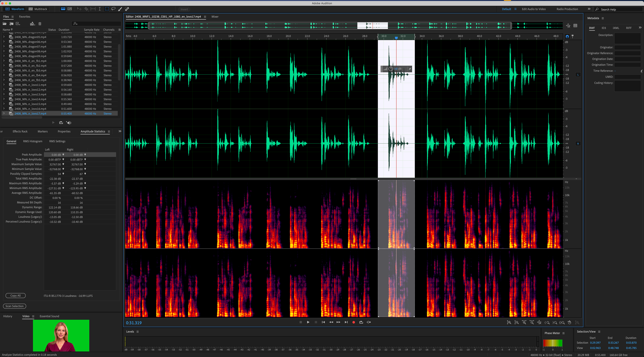The width and height of the screenshot is (644, 357).
Task: Expand the workspace overflow chevron
Action: coord(589,9)
